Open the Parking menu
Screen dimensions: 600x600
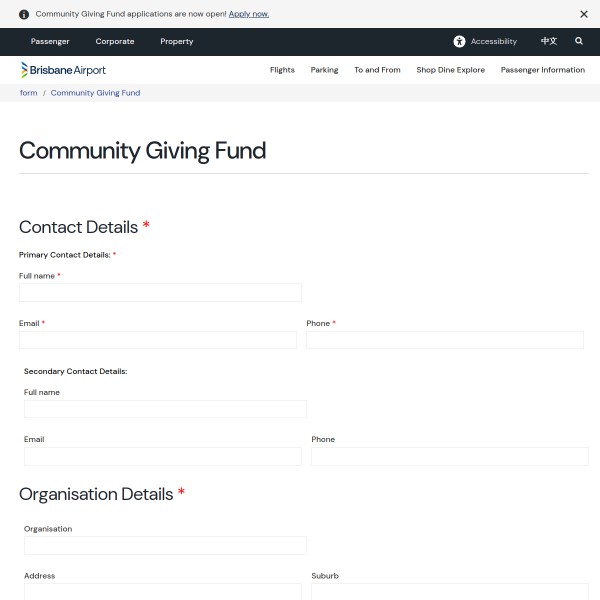coord(324,70)
